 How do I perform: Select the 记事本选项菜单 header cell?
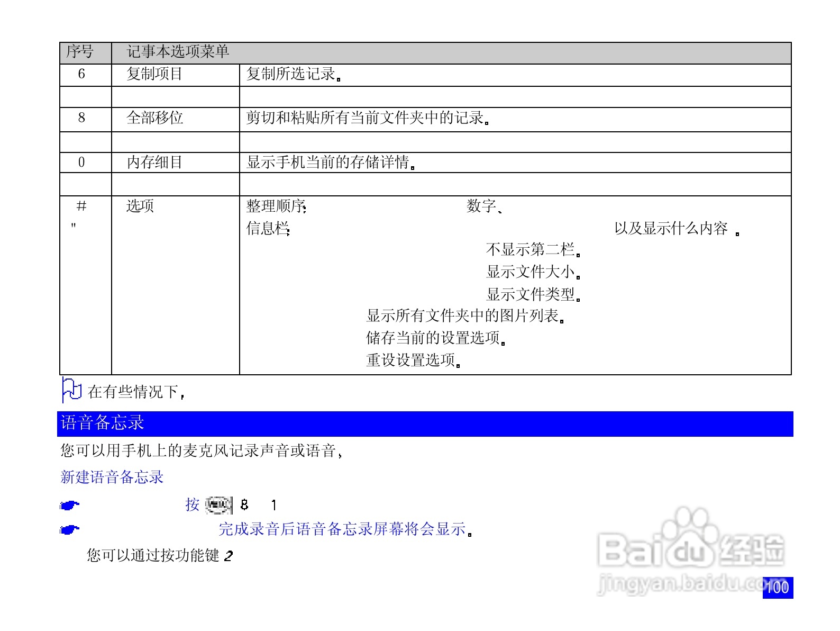tap(451, 53)
